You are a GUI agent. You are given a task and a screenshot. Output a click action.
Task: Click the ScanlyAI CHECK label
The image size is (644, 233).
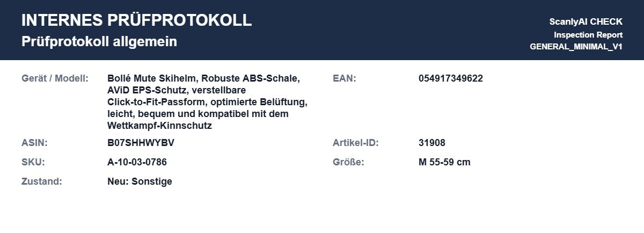point(586,22)
